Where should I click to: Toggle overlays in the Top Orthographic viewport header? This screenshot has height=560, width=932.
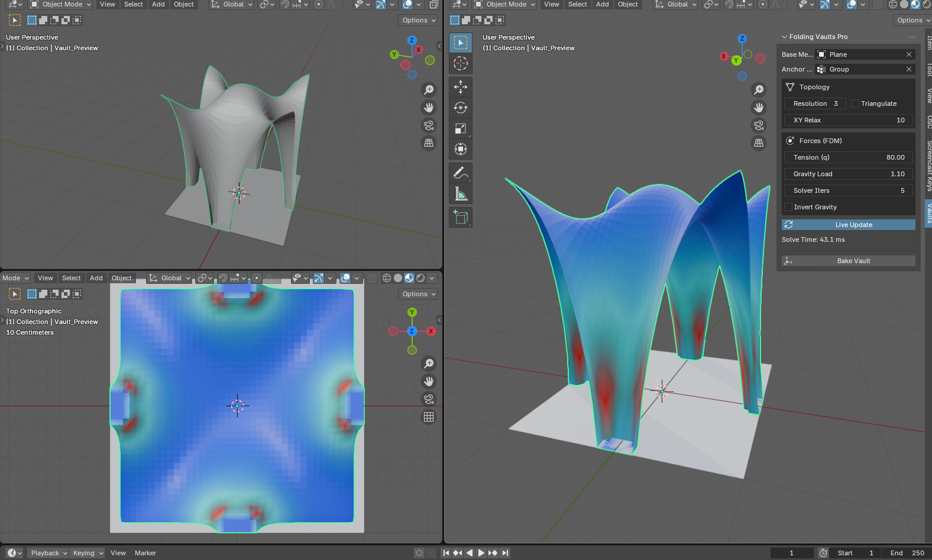[x=346, y=278]
